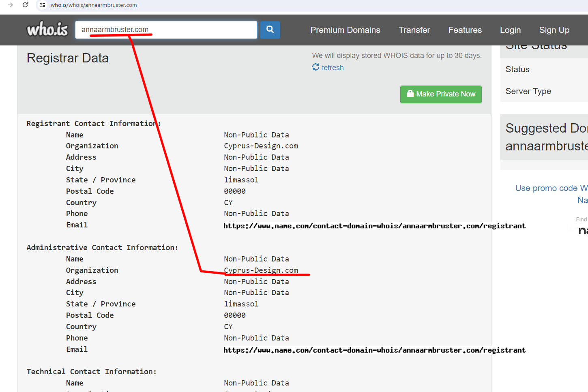
Task: Click the browser address bar URL
Action: click(x=94, y=5)
